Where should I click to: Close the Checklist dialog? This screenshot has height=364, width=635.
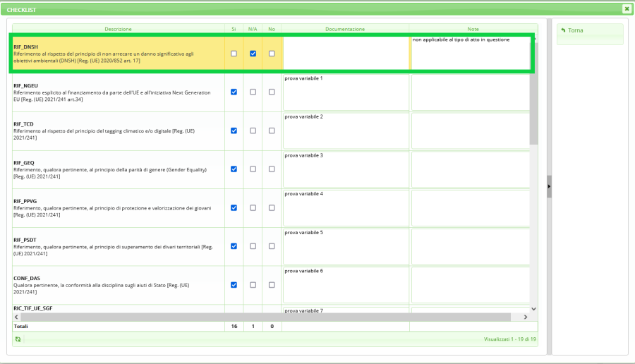[627, 9]
